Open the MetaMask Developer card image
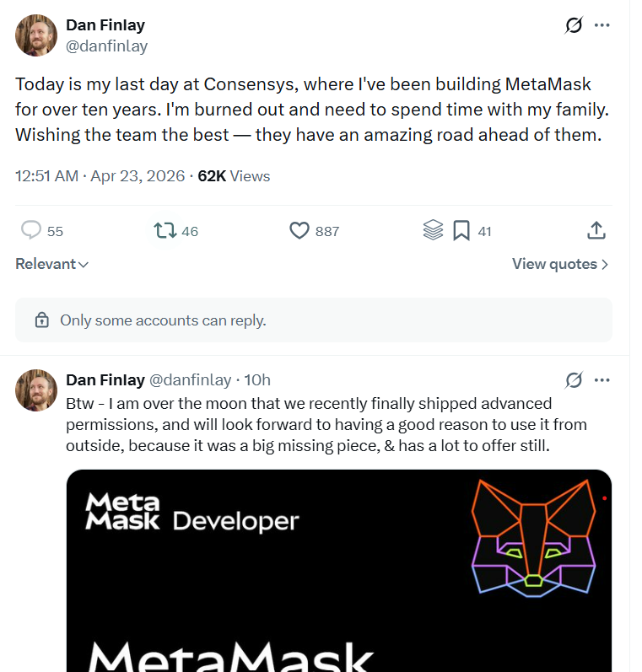 [339, 571]
